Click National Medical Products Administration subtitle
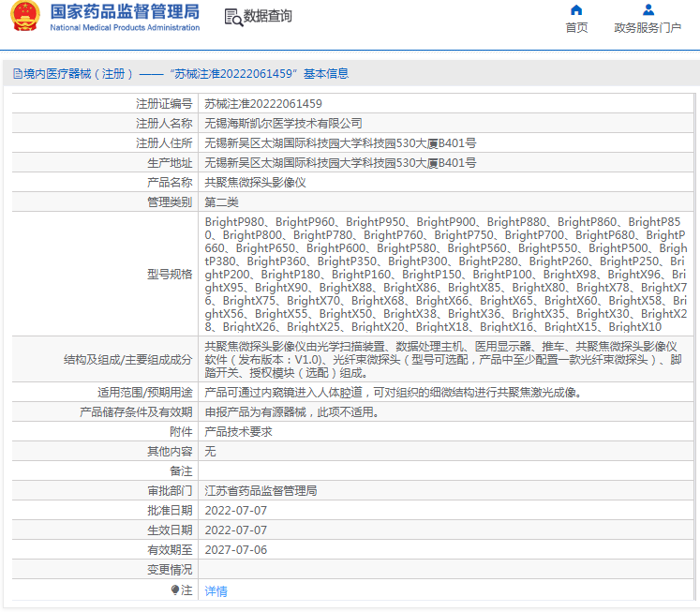Screen dimensions: 700x612 point(125,28)
